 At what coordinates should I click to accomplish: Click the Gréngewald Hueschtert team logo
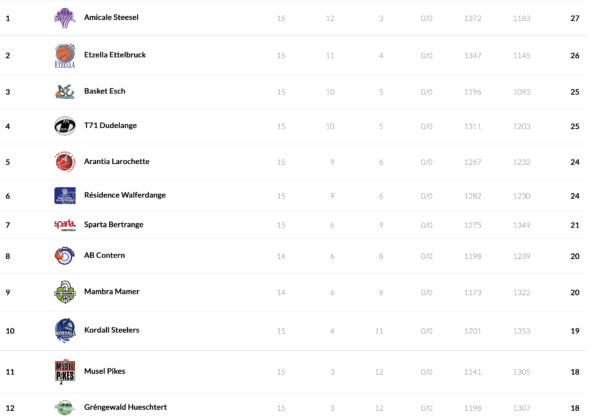pos(64,408)
